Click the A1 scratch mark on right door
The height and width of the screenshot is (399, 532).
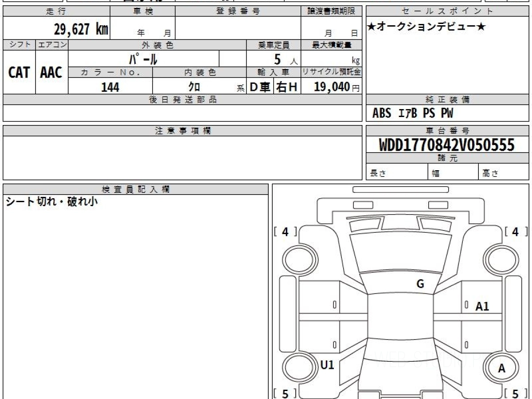[482, 306]
